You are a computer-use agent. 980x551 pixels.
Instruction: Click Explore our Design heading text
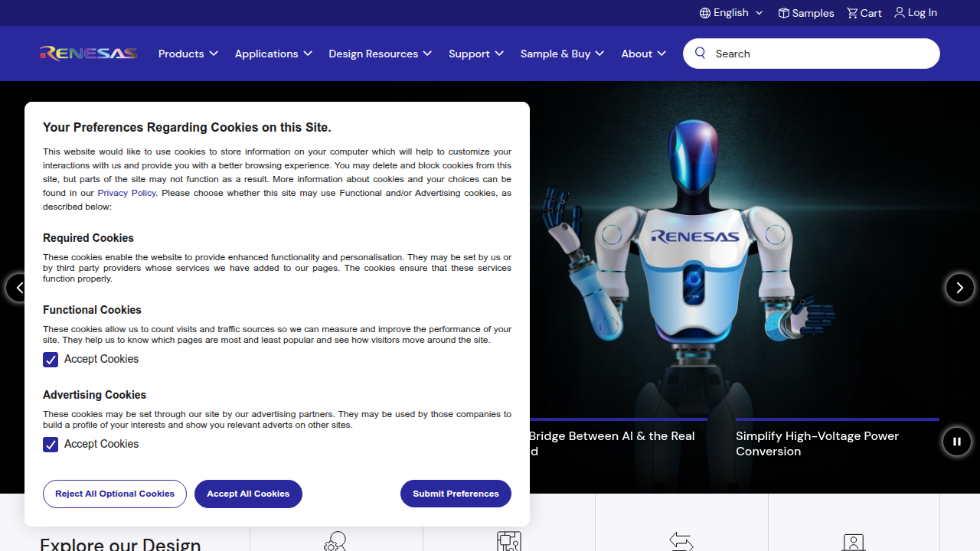[120, 543]
